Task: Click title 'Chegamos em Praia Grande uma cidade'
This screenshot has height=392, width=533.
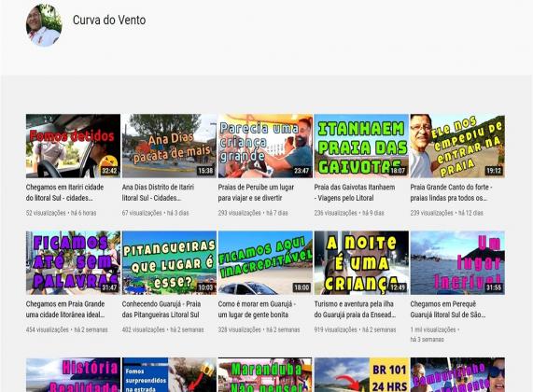Action: [65, 309]
